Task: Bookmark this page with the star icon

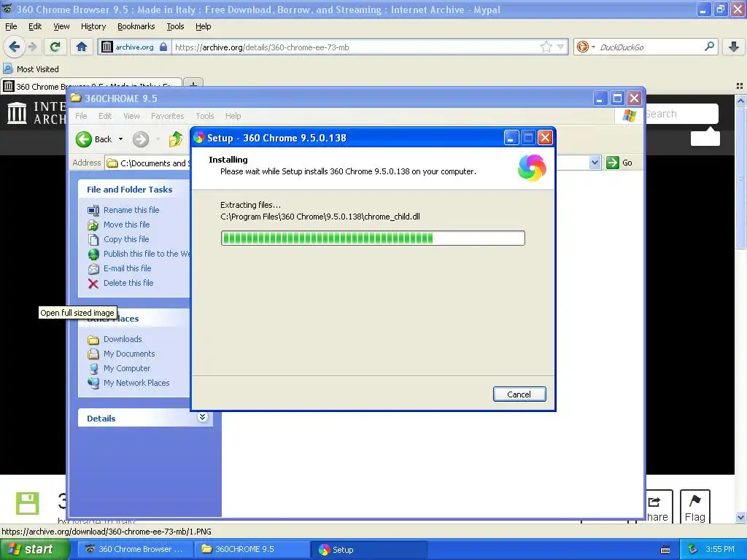Action: (546, 47)
